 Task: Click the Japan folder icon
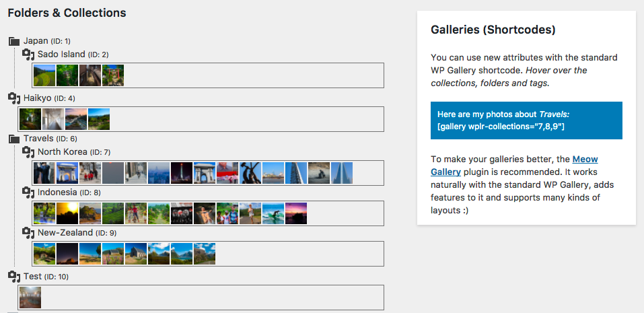click(14, 41)
